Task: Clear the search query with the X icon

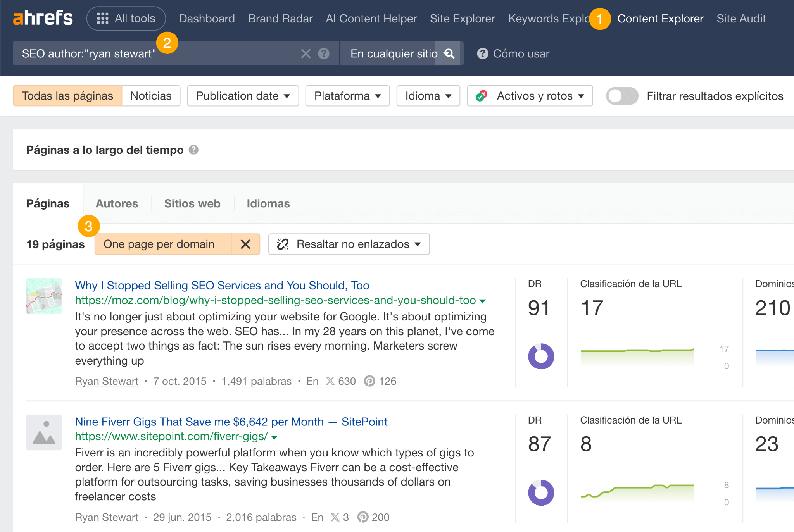Action: (x=306, y=53)
